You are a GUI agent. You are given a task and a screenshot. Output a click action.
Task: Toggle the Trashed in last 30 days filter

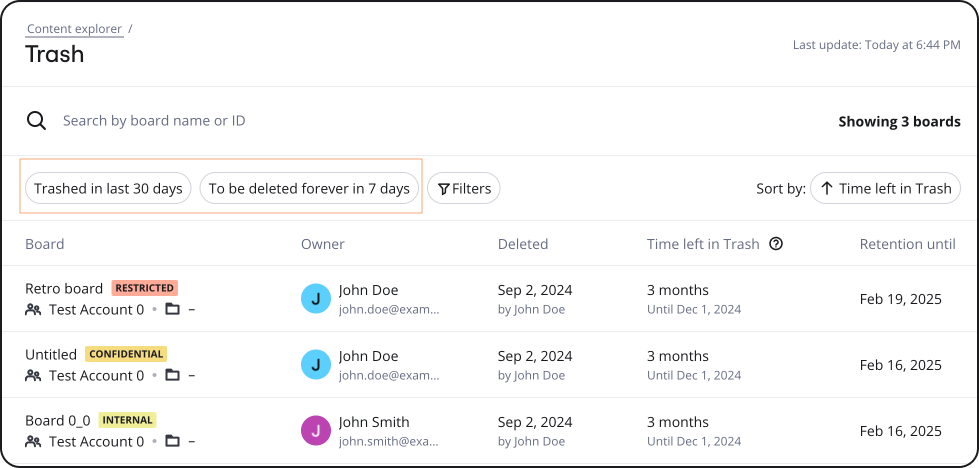click(x=108, y=188)
